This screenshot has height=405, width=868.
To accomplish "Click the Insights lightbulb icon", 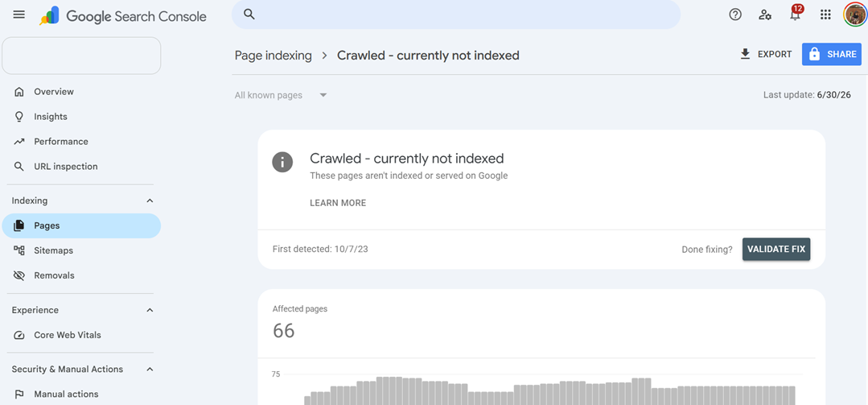I will coord(19,117).
